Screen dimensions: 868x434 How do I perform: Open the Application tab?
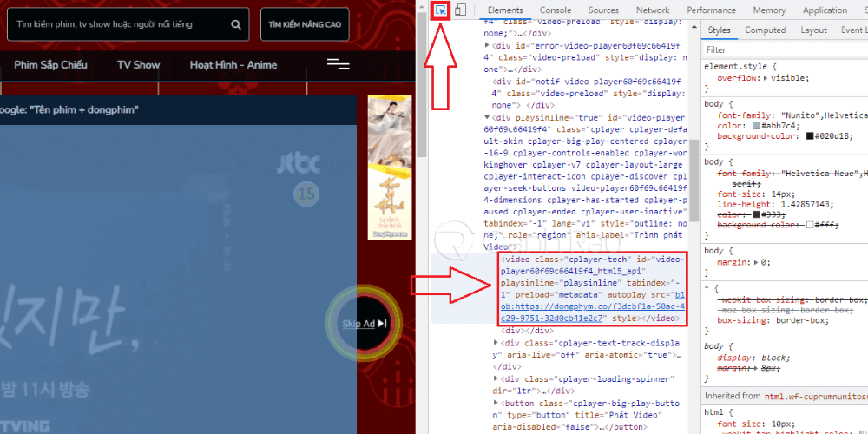[825, 10]
